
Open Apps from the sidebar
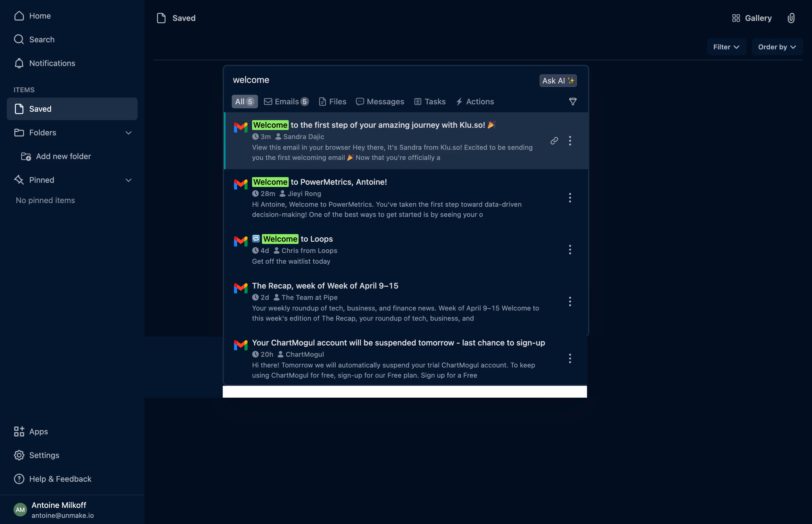click(x=31, y=431)
